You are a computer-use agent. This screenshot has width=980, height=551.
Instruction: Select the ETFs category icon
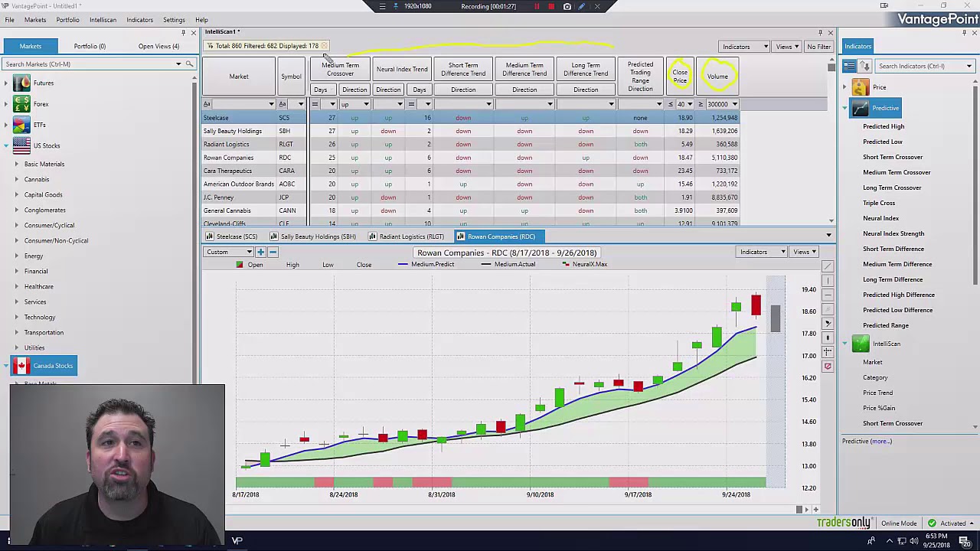point(21,125)
